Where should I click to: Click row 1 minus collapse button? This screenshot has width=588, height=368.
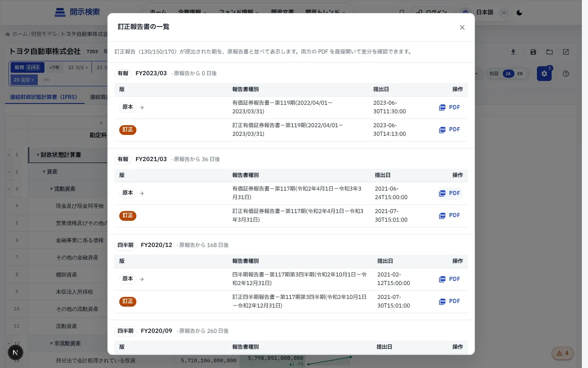pyautogui.click(x=9, y=155)
